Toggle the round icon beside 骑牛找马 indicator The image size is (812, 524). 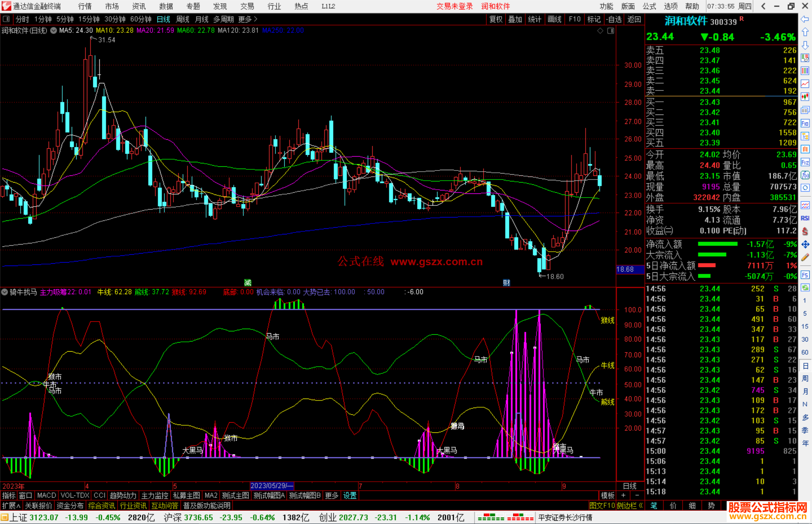[x=5, y=292]
